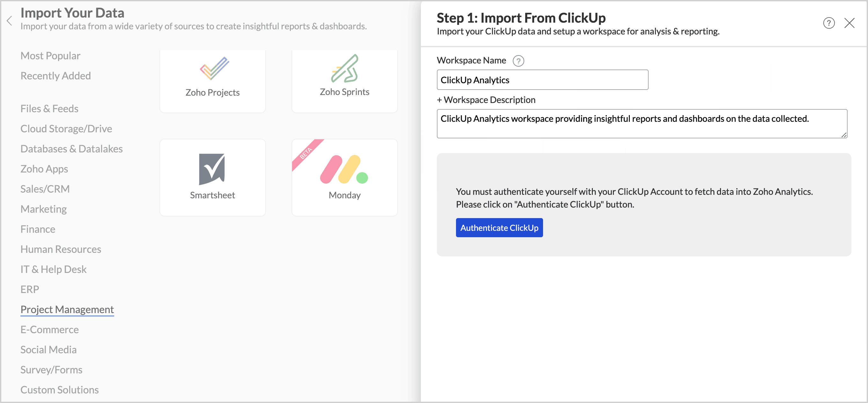This screenshot has width=868, height=403.
Task: Open the Marketing category
Action: pyautogui.click(x=43, y=209)
